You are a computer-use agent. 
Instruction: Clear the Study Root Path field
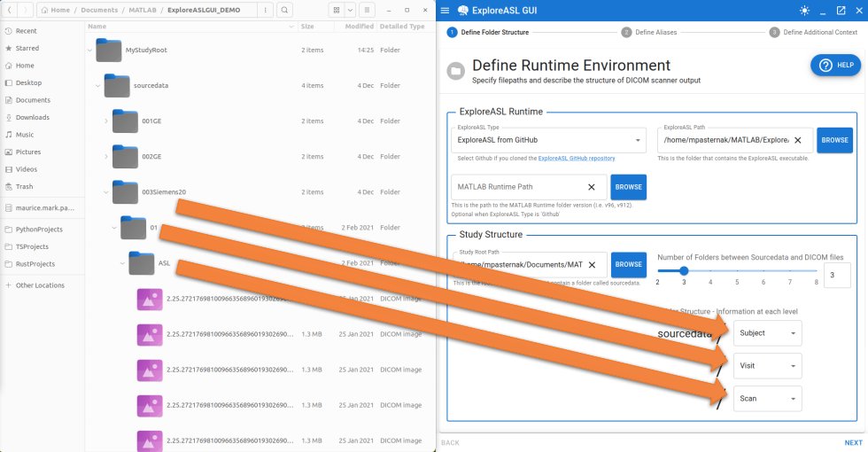592,265
